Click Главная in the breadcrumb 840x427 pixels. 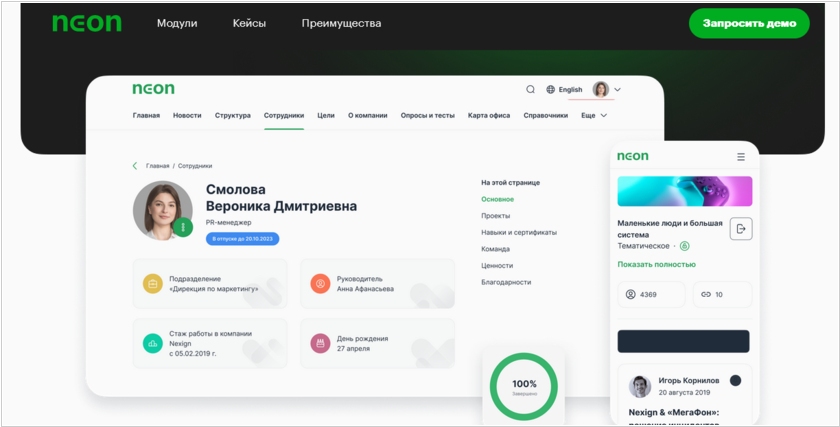pos(158,166)
